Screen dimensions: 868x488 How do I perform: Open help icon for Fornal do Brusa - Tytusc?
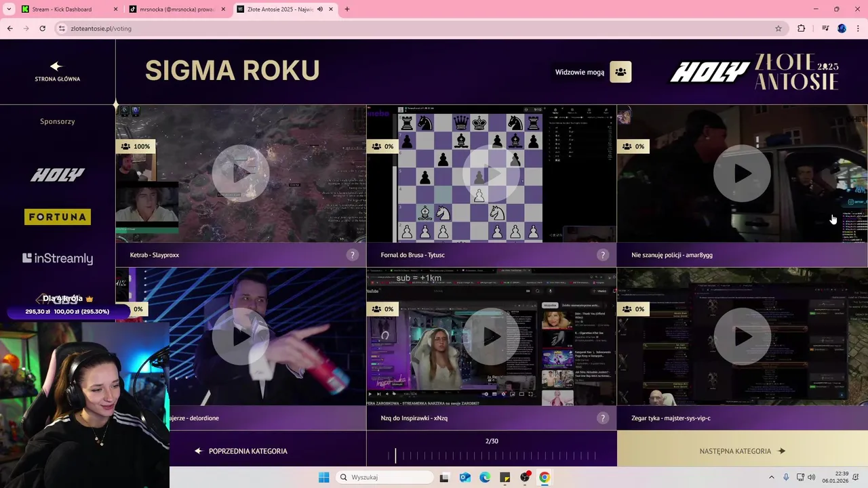pos(603,255)
